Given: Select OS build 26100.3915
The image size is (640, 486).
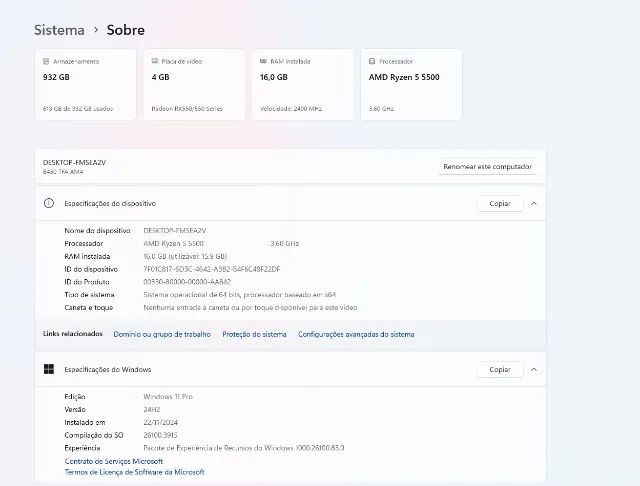Looking at the screenshot, I should pos(160,435).
